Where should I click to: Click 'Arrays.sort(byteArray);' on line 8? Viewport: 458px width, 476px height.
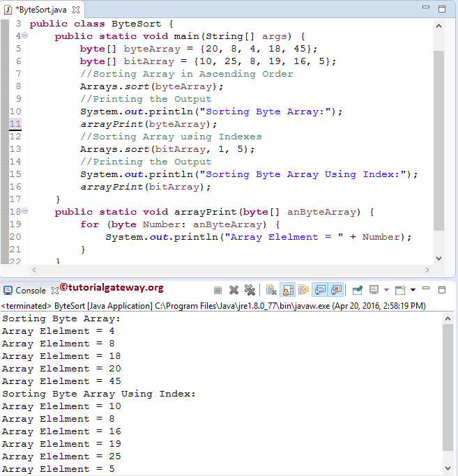point(151,86)
